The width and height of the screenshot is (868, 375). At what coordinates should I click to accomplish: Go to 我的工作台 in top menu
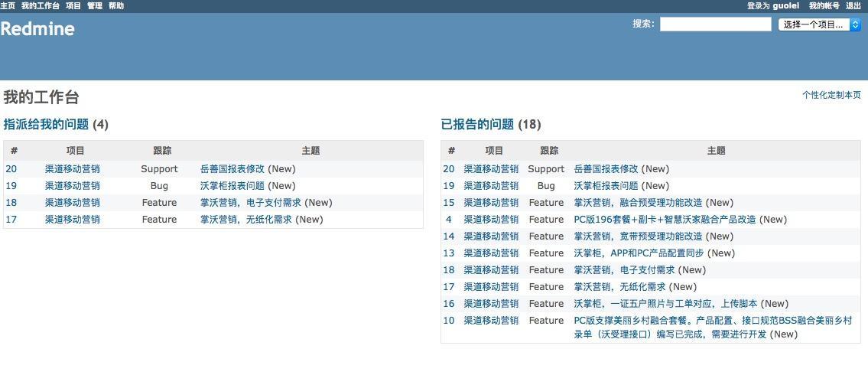tap(41, 5)
